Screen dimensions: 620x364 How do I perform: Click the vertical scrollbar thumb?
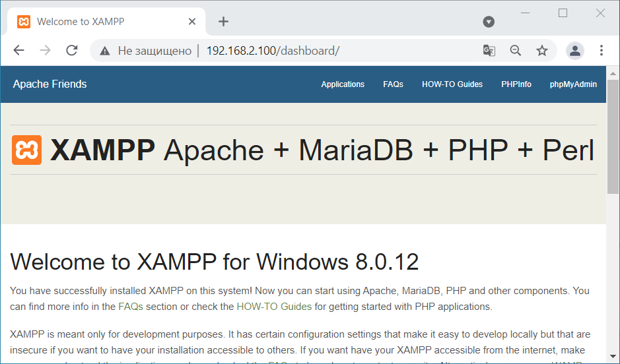613,137
